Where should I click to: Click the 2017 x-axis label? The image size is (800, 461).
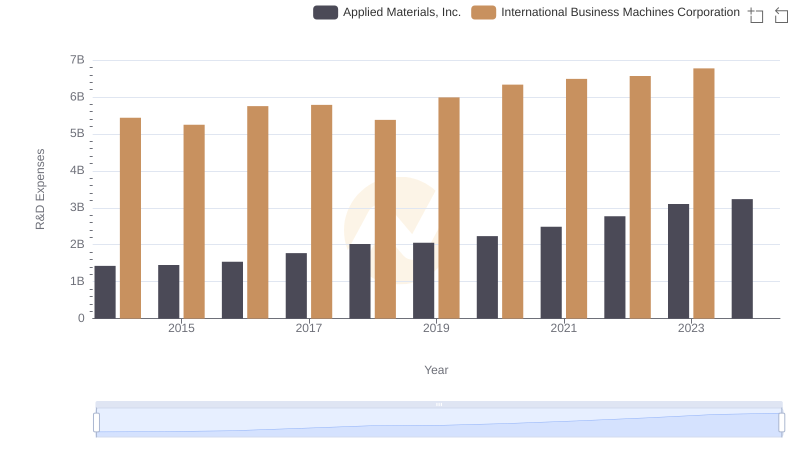click(309, 328)
